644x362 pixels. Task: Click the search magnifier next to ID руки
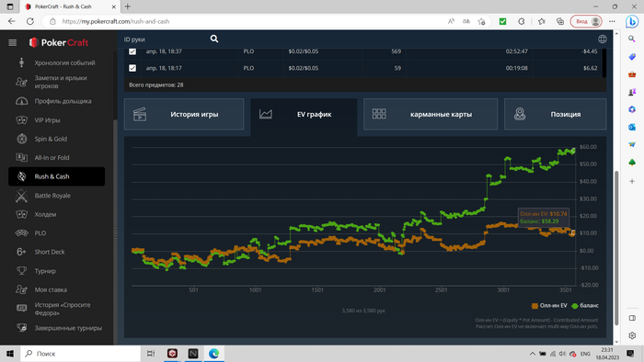pos(214,39)
